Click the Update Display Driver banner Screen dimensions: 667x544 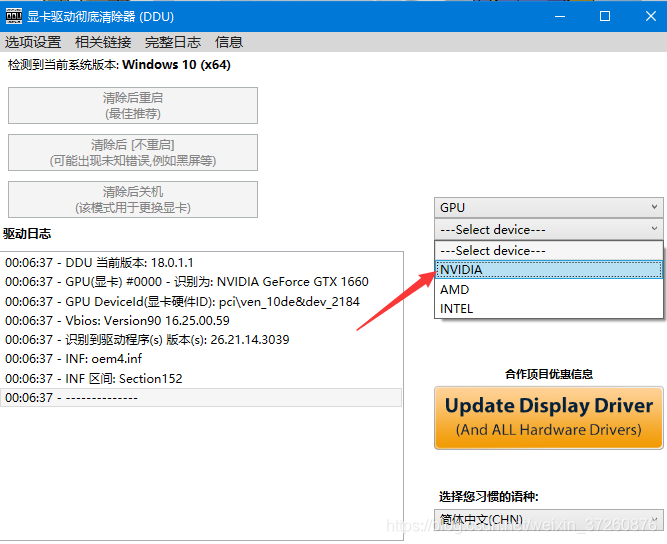pyautogui.click(x=549, y=418)
